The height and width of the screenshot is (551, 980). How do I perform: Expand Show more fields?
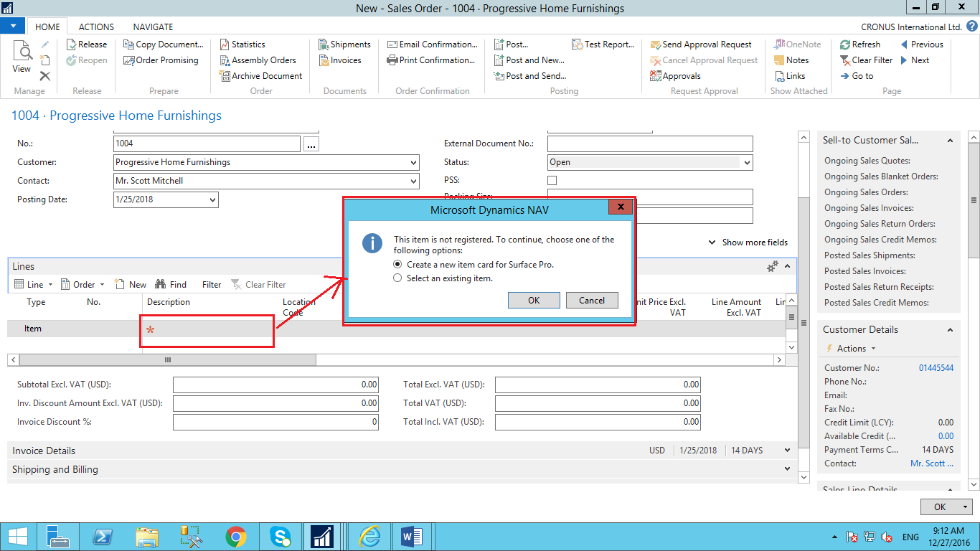point(748,242)
